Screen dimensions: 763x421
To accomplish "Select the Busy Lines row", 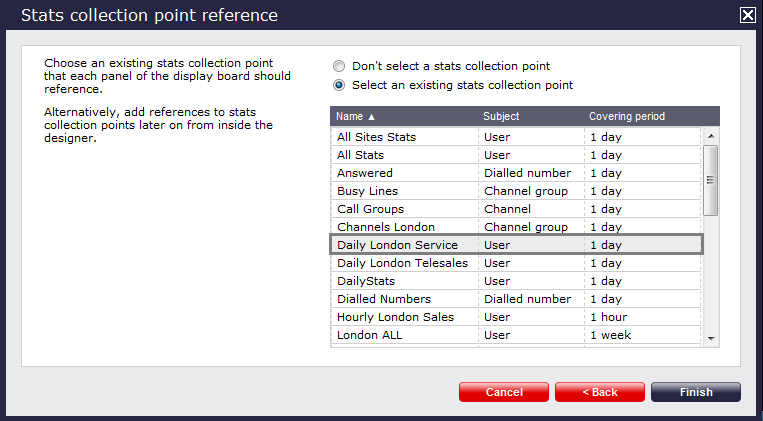I will pyautogui.click(x=516, y=191).
